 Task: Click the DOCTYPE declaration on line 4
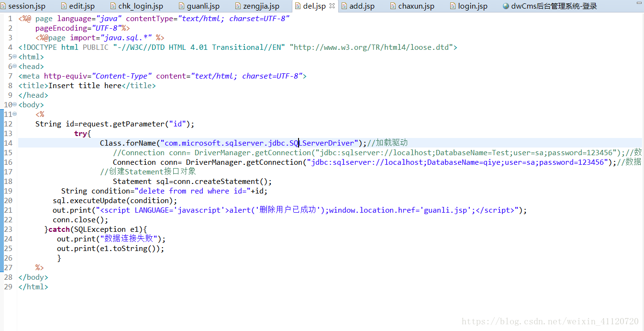point(238,47)
